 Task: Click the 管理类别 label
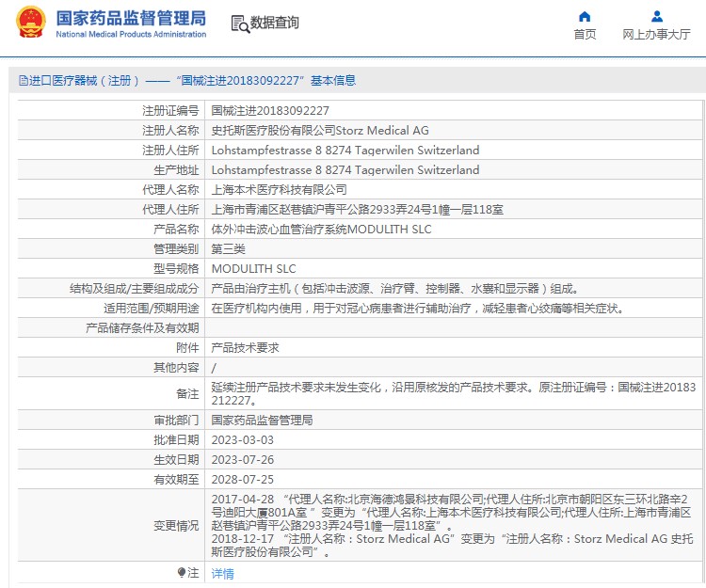coord(176,249)
